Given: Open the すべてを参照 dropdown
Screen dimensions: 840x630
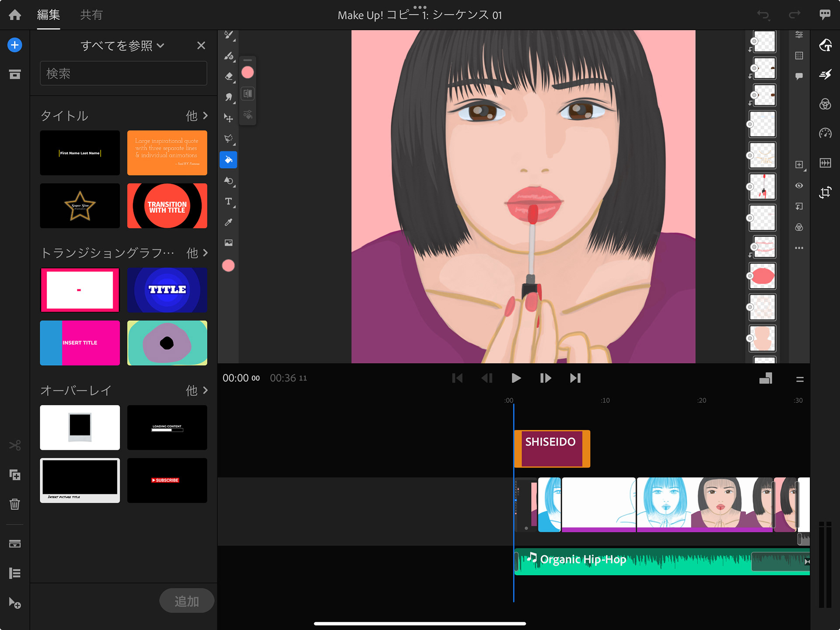Looking at the screenshot, I should [122, 46].
